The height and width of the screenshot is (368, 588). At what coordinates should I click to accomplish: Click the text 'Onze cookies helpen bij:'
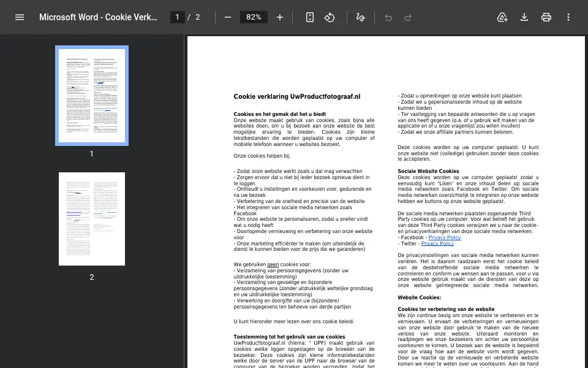(x=262, y=156)
